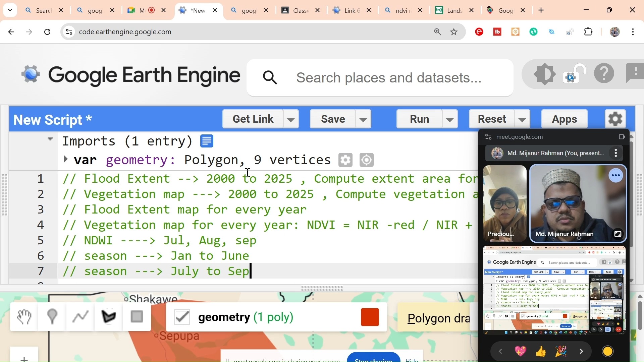644x362 pixels.
Task: Click the Reset button
Action: (x=492, y=119)
